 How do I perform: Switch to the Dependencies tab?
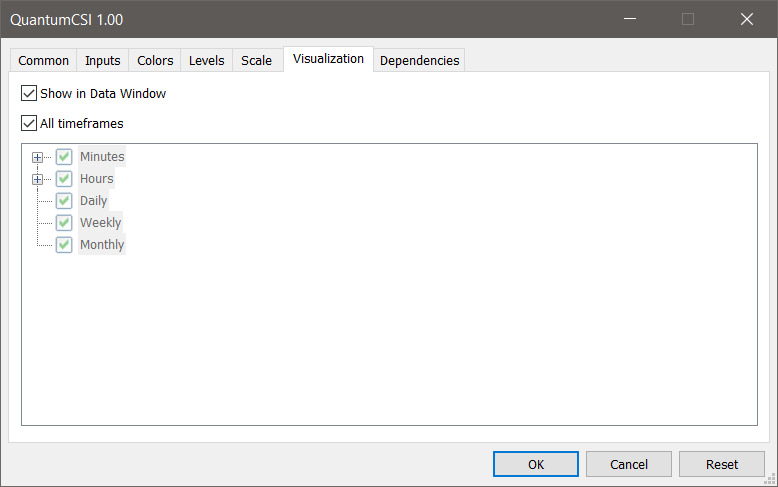[x=419, y=61]
